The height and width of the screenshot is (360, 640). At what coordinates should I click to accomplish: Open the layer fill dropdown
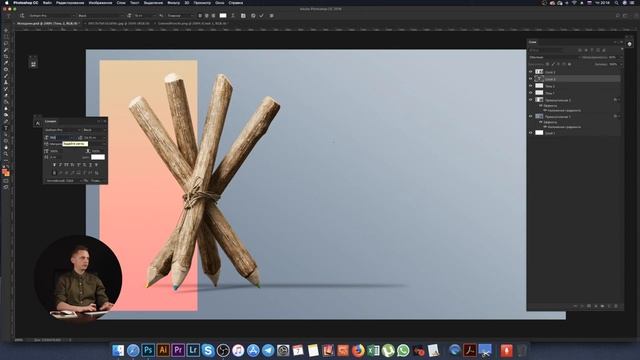621,64
